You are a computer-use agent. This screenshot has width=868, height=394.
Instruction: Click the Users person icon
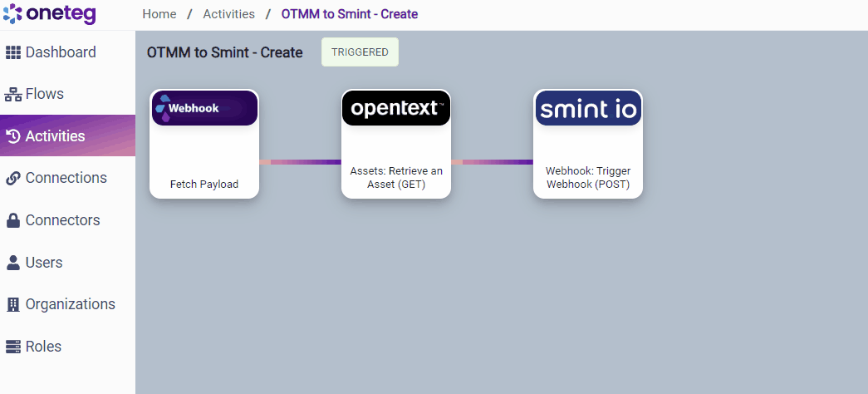[x=13, y=263]
